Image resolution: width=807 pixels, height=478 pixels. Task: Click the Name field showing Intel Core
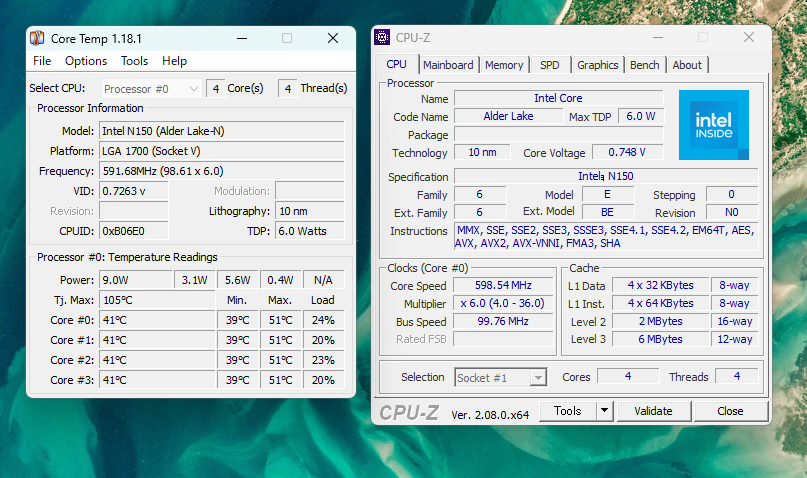point(558,98)
